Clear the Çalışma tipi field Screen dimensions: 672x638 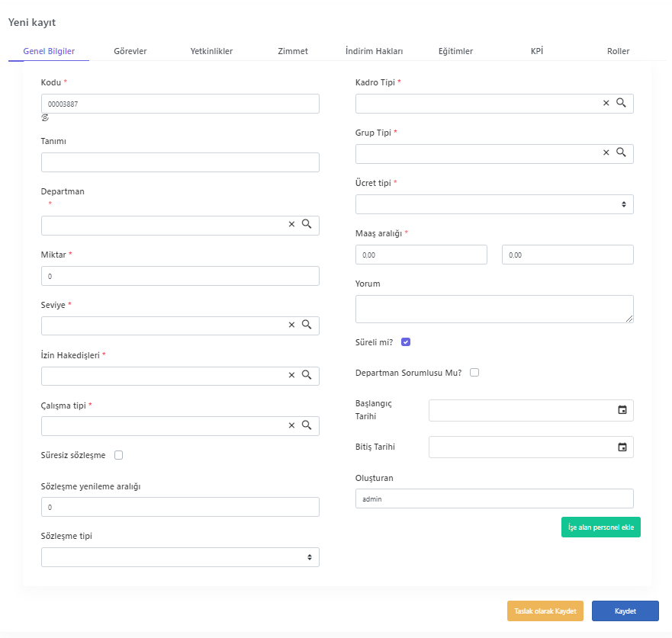pyautogui.click(x=291, y=425)
